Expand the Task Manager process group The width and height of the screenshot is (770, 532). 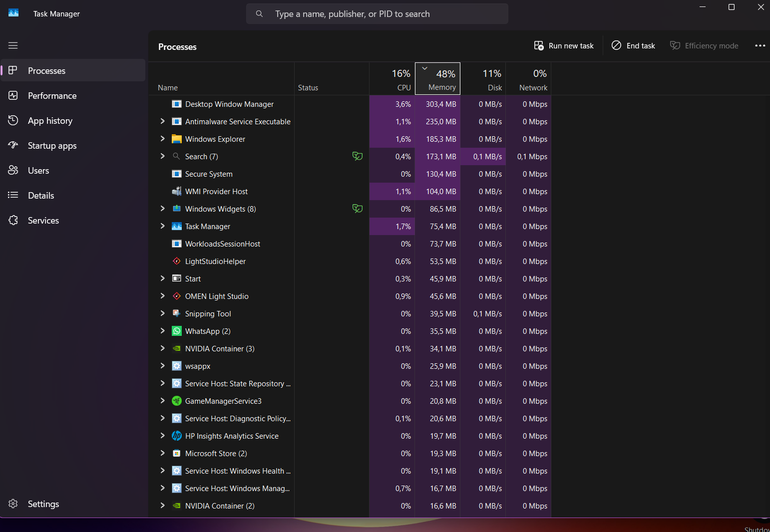click(x=162, y=226)
